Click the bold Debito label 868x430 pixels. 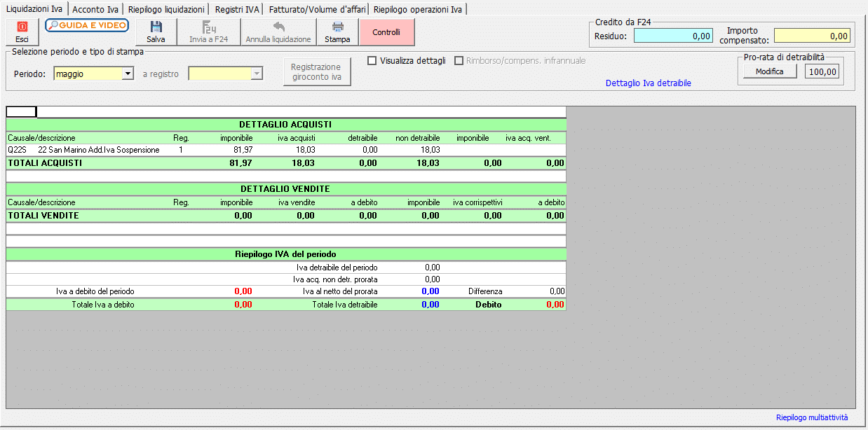489,305
